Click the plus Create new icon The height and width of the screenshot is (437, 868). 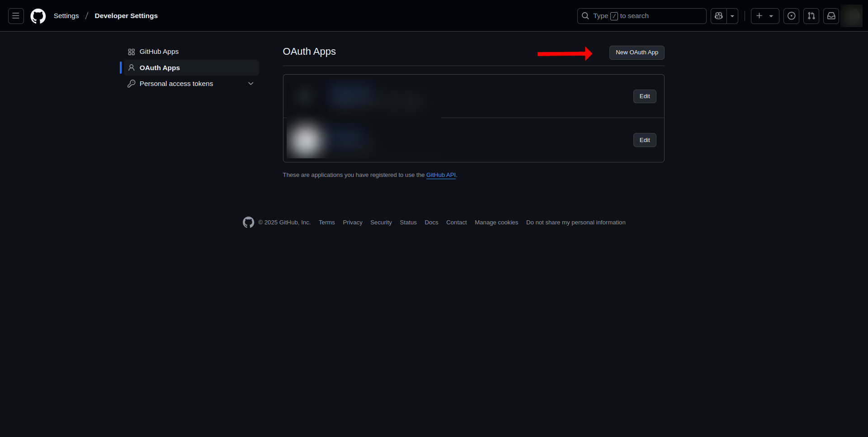pyautogui.click(x=759, y=16)
